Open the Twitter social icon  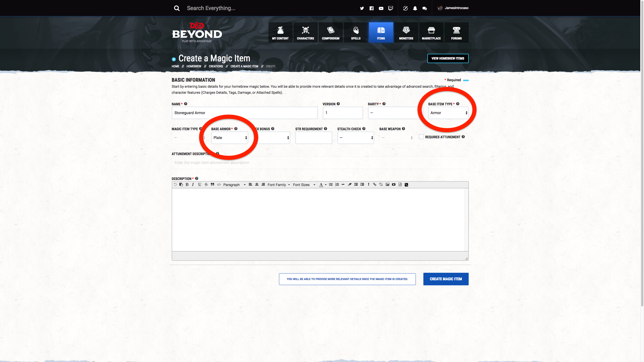coord(362,8)
